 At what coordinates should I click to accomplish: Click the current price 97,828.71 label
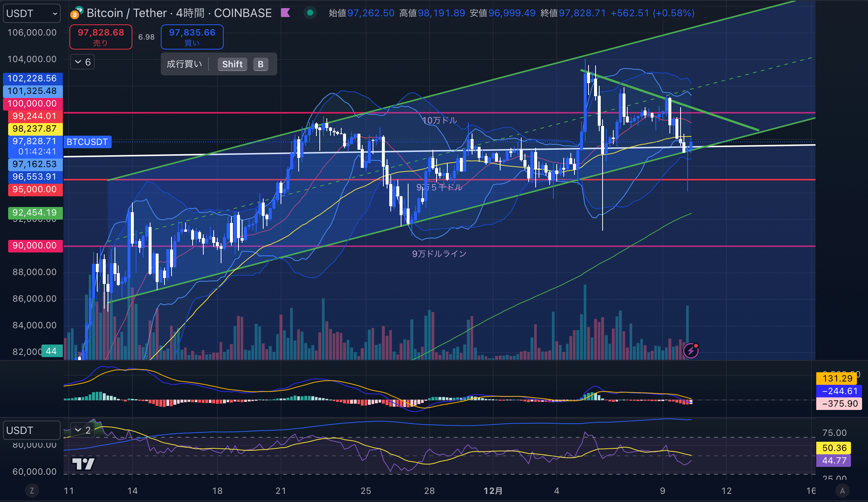tap(35, 146)
